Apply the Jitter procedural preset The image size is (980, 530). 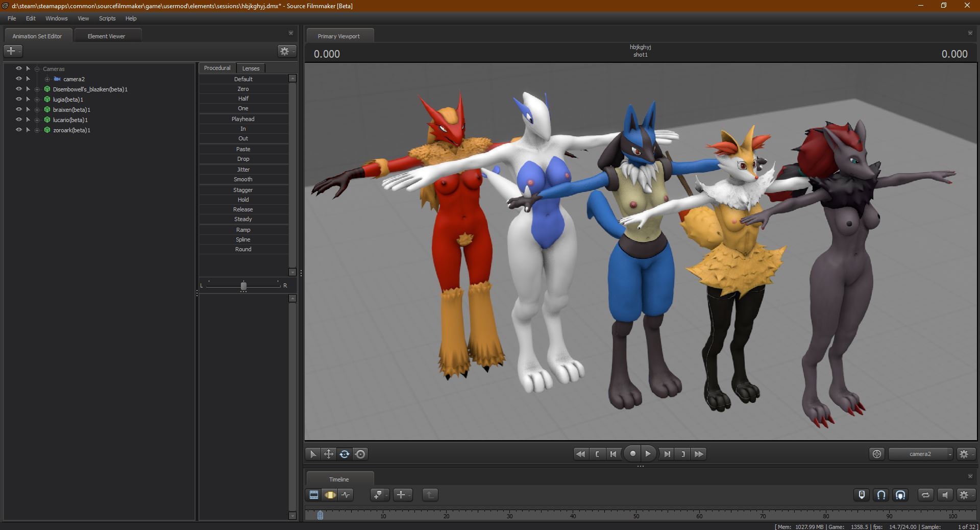(243, 170)
